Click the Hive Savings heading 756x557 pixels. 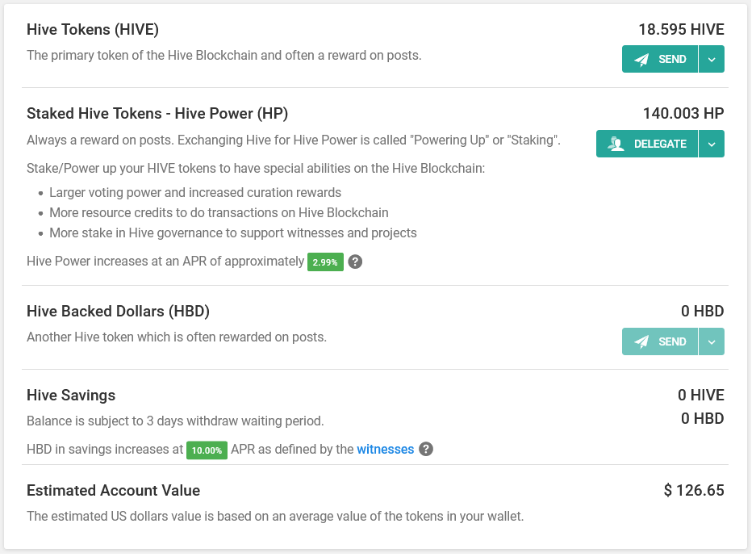[71, 396]
